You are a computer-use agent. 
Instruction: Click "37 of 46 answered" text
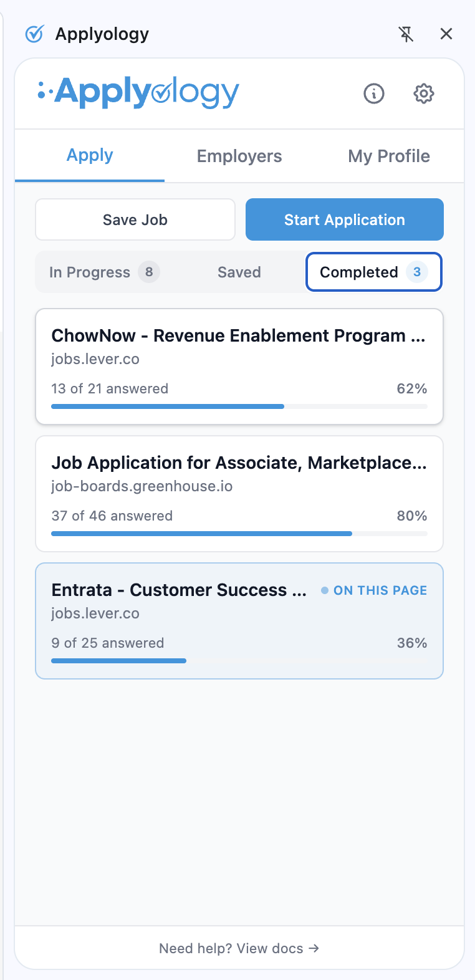click(x=112, y=516)
